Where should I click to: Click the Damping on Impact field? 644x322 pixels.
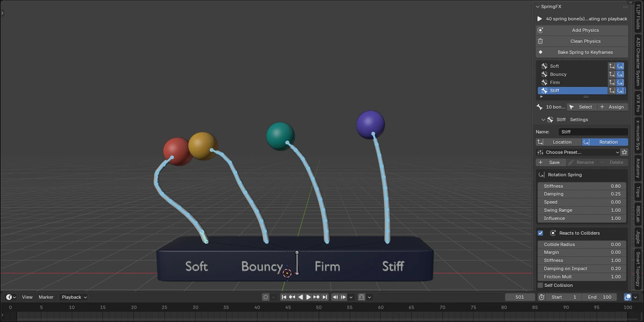(582, 269)
